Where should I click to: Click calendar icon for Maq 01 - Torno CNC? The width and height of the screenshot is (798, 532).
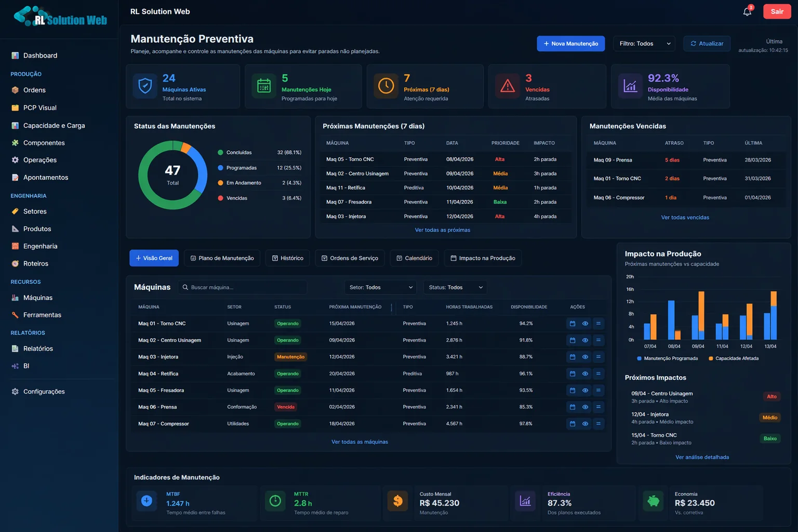[x=573, y=324]
